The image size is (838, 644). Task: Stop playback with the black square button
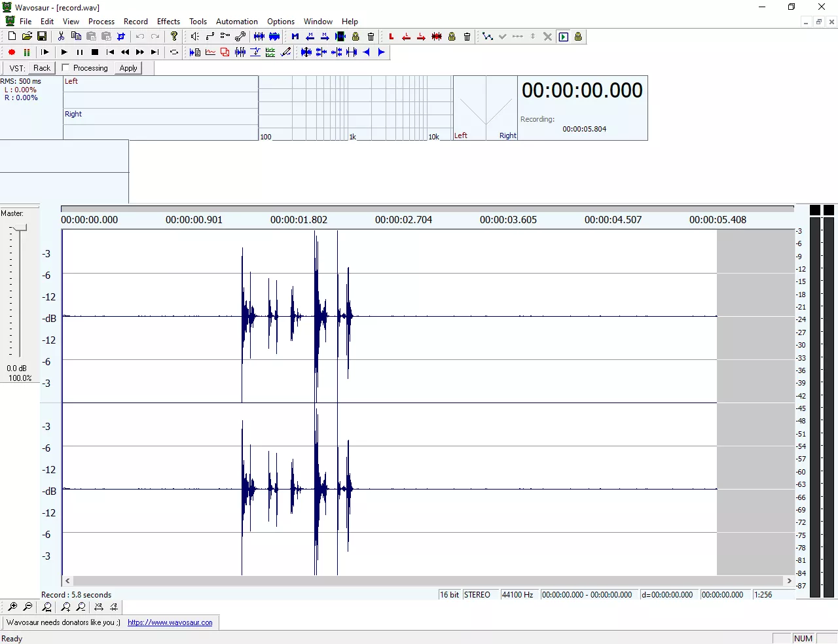95,52
